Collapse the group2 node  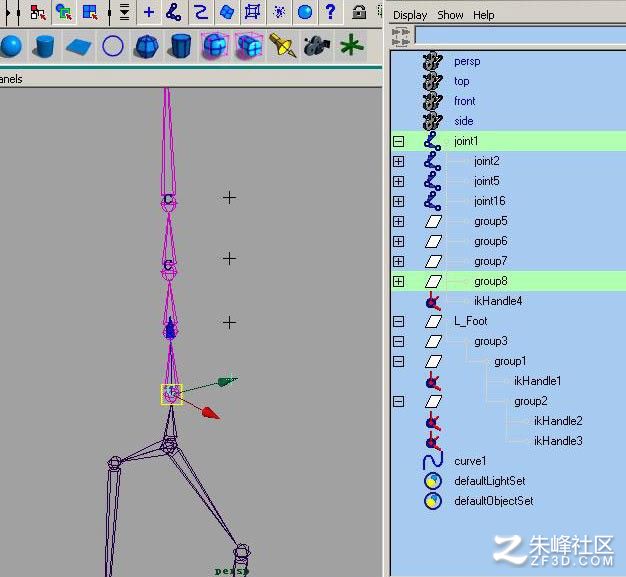pos(398,401)
